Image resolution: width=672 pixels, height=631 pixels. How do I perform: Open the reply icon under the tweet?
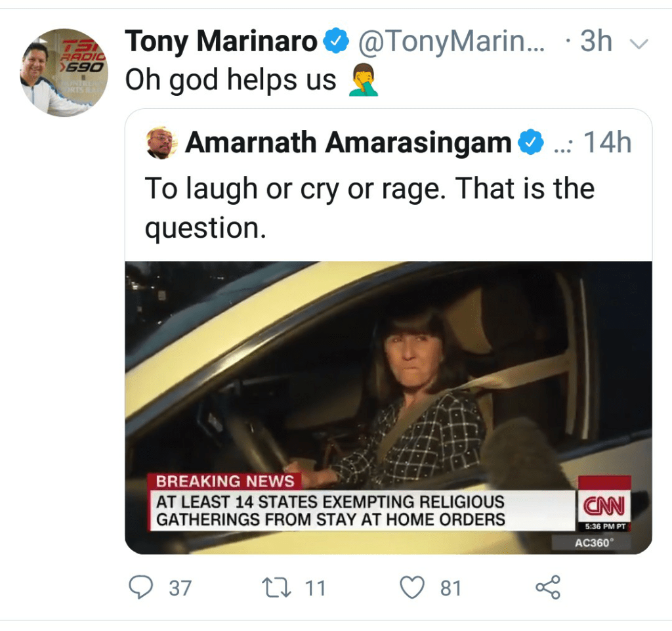pyautogui.click(x=140, y=587)
